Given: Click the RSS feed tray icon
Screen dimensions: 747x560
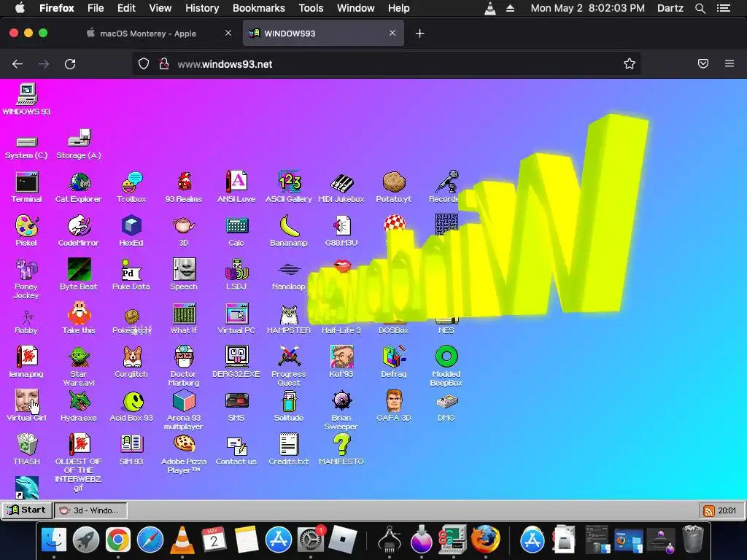Looking at the screenshot, I should tap(708, 511).
